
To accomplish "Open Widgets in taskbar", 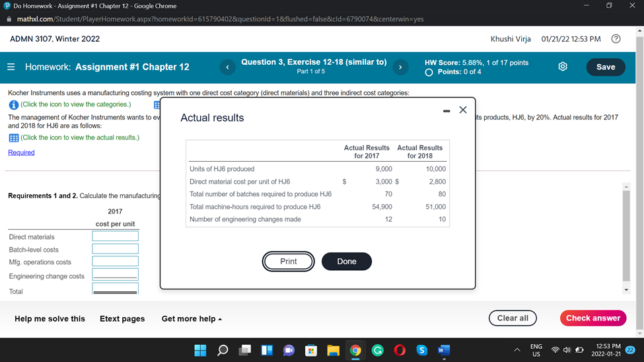I will pyautogui.click(x=267, y=351).
